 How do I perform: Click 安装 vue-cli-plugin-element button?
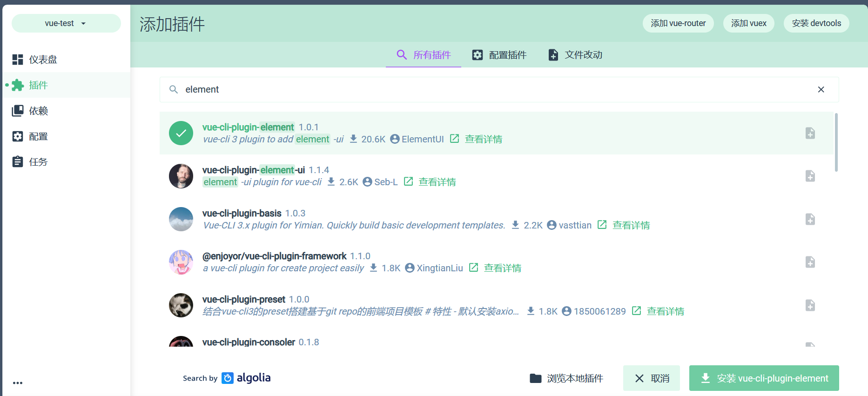pos(764,378)
